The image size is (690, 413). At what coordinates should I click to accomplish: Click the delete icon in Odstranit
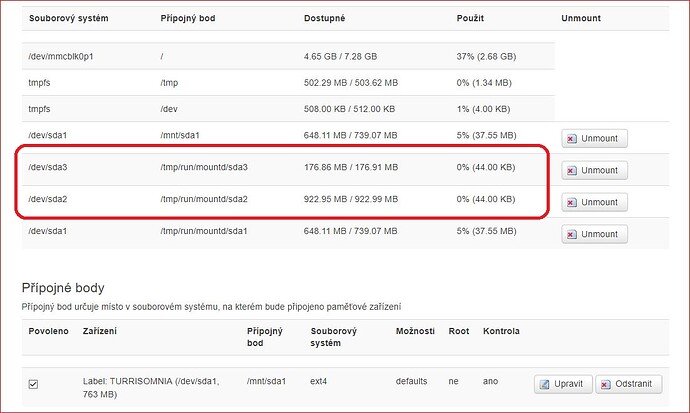(x=606, y=384)
